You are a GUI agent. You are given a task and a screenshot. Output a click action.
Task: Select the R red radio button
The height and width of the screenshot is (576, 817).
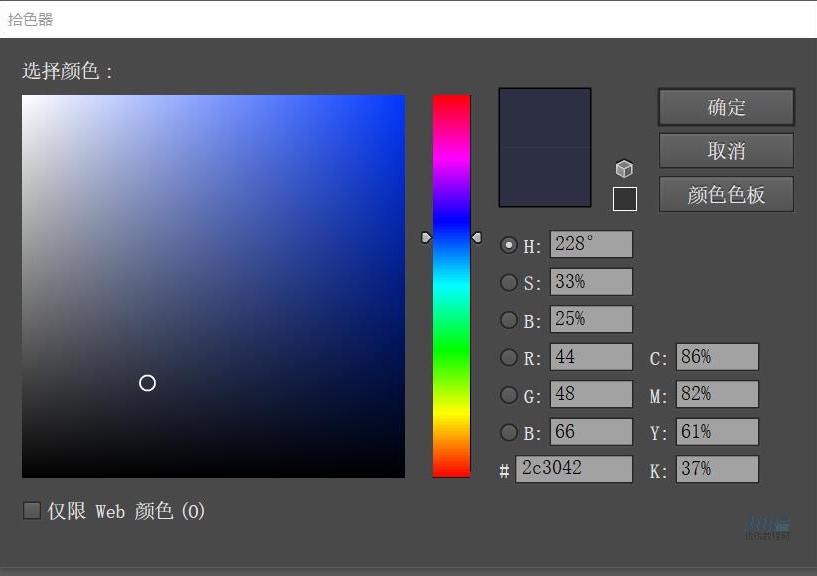(x=509, y=357)
